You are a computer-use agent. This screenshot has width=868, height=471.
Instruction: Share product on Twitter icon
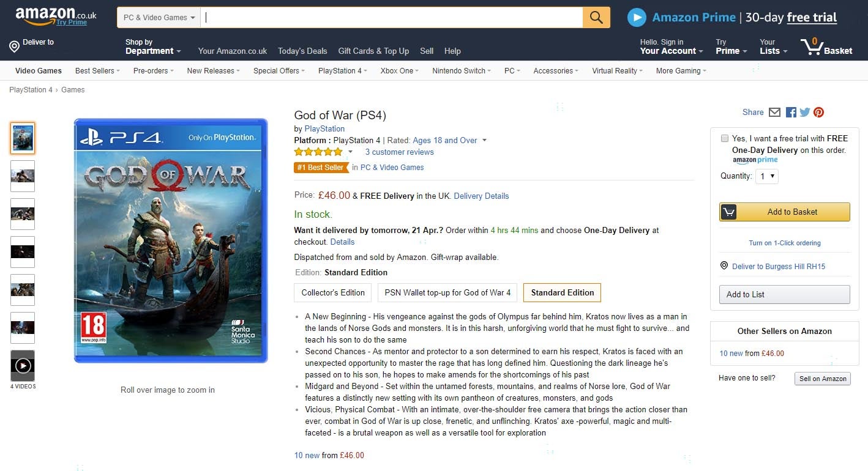(x=805, y=113)
